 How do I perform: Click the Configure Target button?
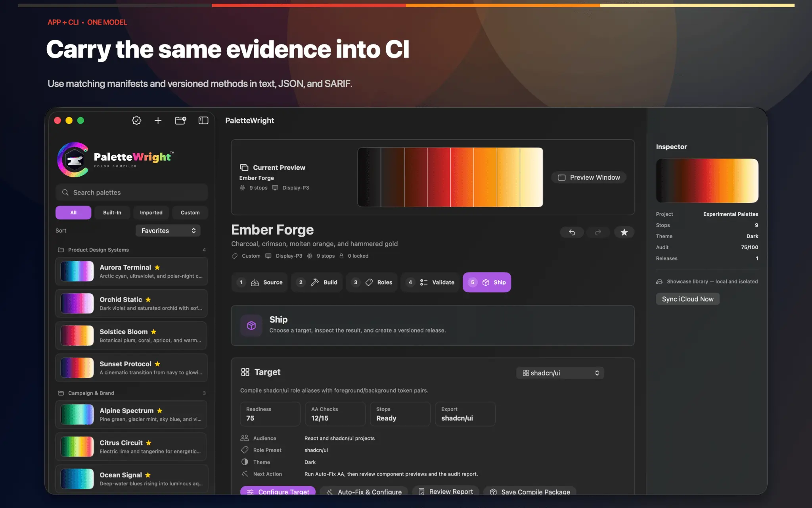[278, 491]
